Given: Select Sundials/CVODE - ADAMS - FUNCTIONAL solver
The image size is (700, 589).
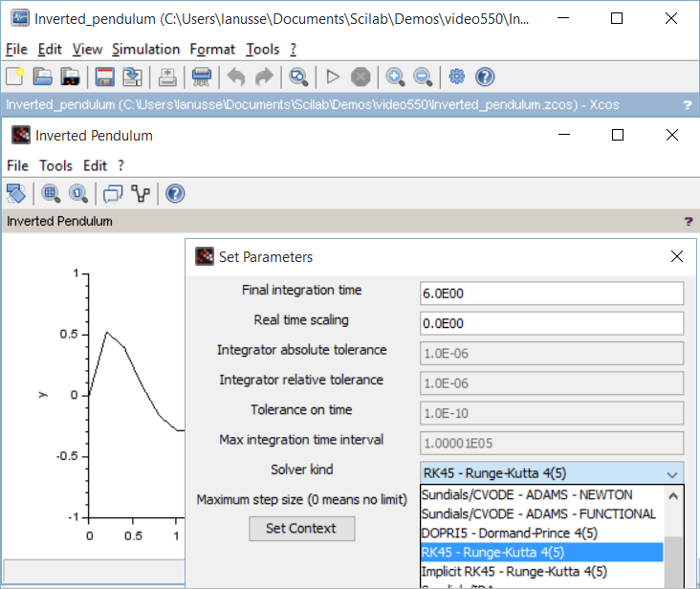Looking at the screenshot, I should tap(541, 514).
